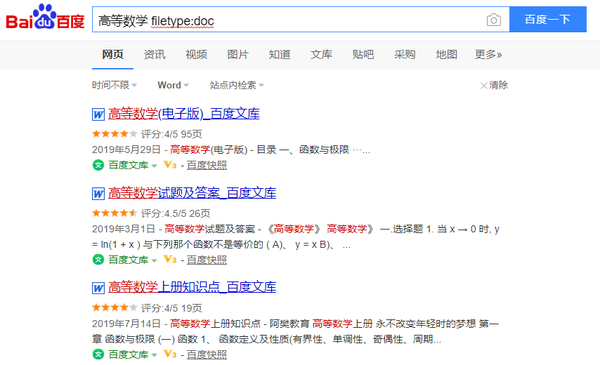Expand the 时间不限 time filter
Screen dimensions: 600x365
(114, 85)
